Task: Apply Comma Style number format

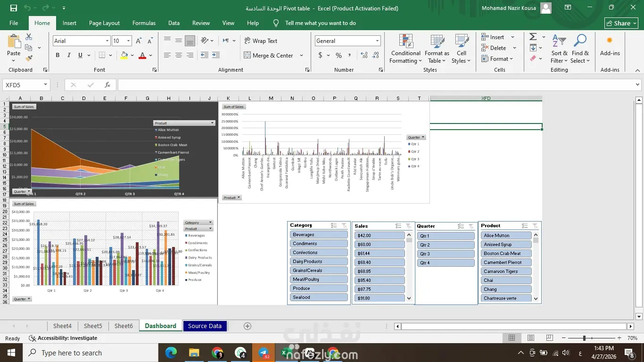Action: point(351,55)
